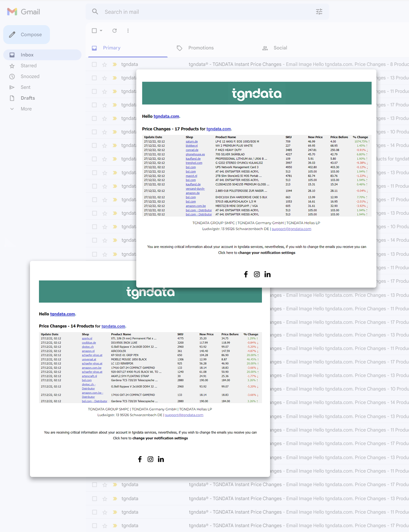Open the versand-durch-amazon.de shop link
Viewport: 409px width, 532px height.
click(x=195, y=191)
